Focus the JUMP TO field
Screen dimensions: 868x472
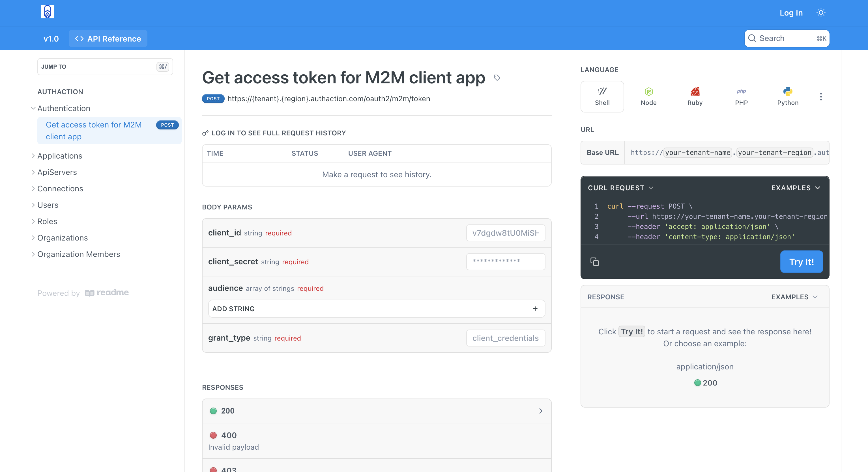pyautogui.click(x=105, y=67)
